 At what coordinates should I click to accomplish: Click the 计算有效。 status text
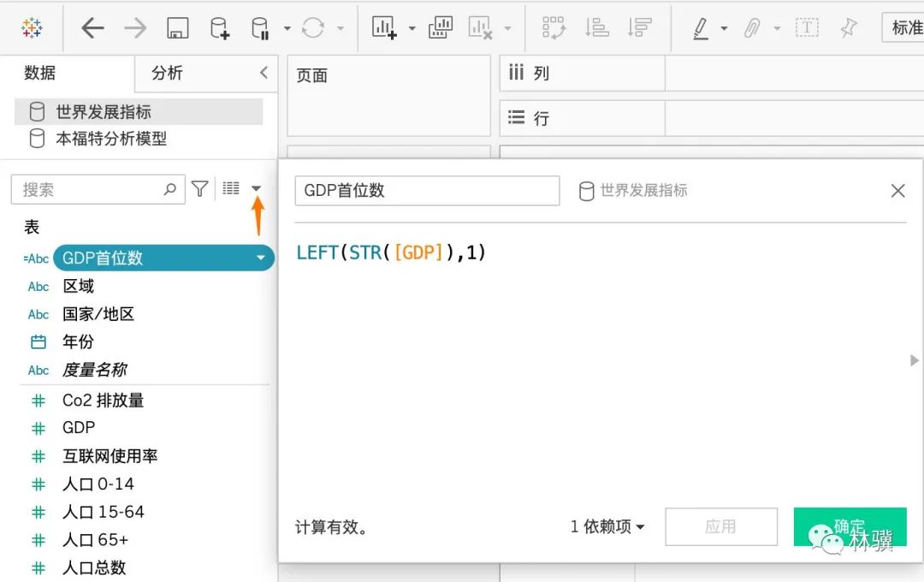[331, 526]
